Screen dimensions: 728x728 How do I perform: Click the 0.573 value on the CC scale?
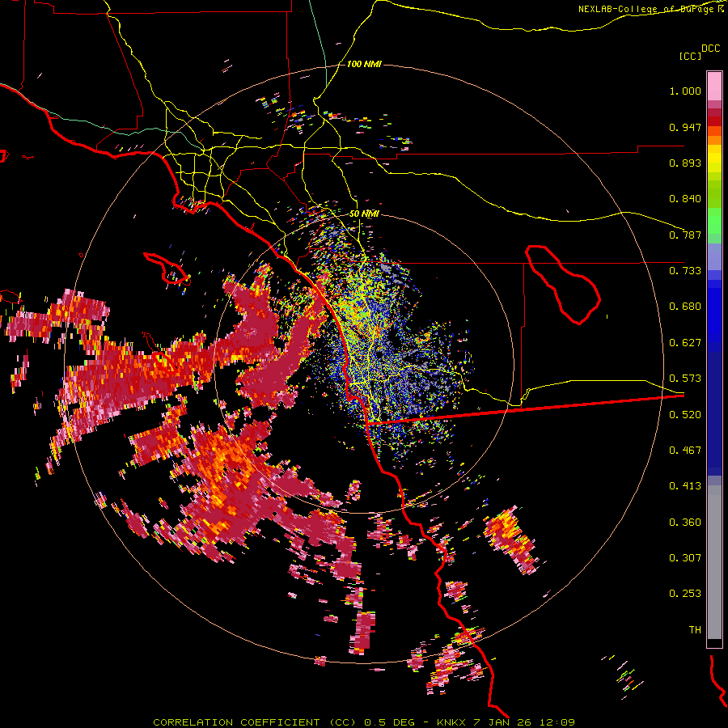[x=685, y=379]
